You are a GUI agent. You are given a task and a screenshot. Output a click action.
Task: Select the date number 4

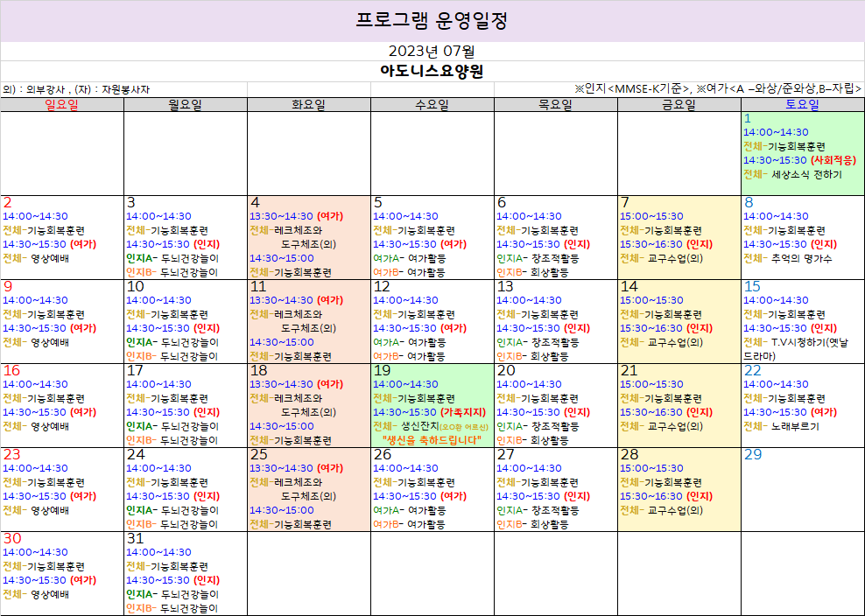click(254, 202)
